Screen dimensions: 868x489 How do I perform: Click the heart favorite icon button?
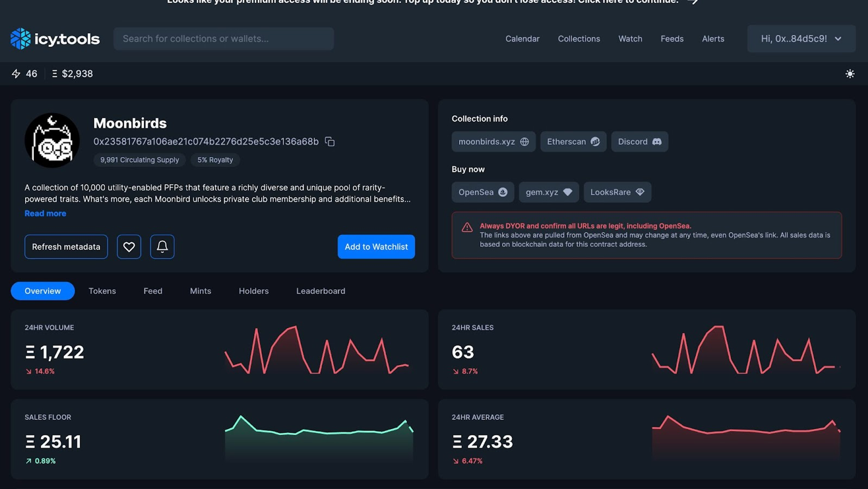[x=129, y=247]
